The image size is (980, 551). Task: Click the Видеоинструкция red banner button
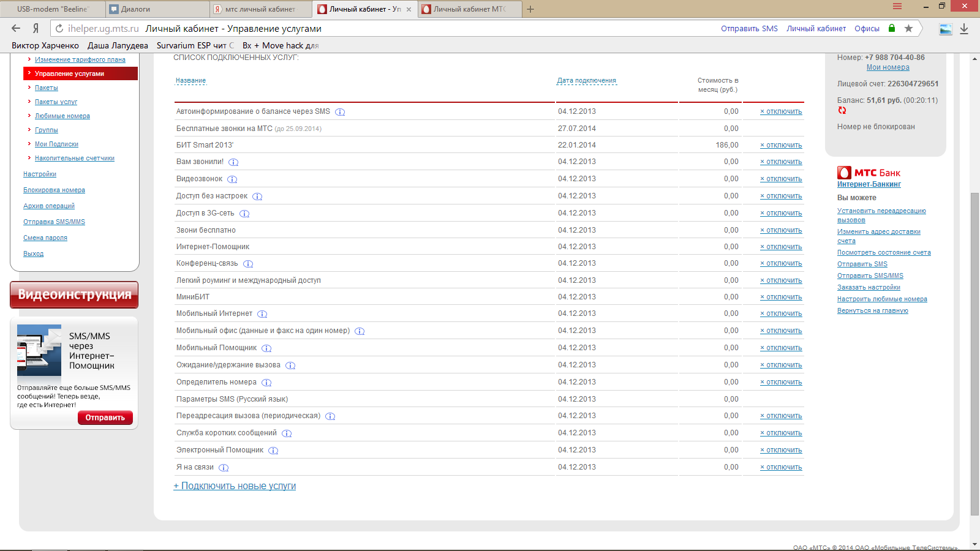(x=74, y=294)
